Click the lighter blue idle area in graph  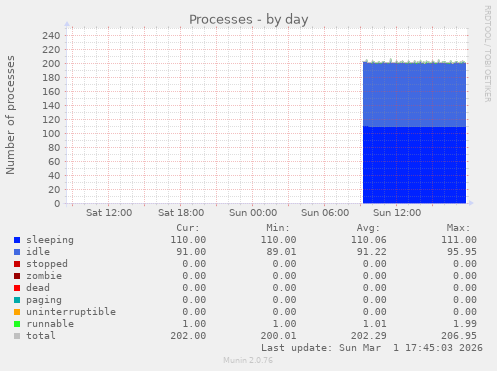coord(414,95)
